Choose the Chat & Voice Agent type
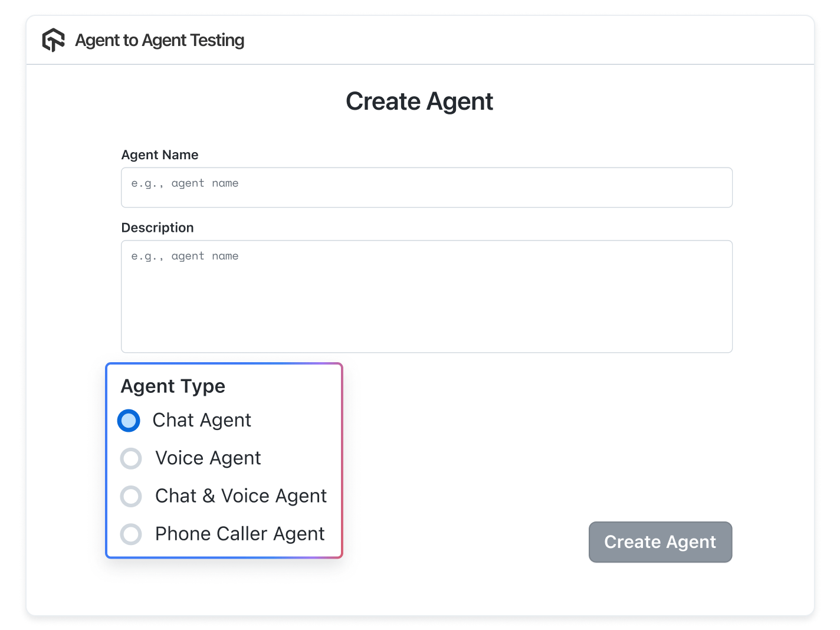The height and width of the screenshot is (630, 840). 131,496
